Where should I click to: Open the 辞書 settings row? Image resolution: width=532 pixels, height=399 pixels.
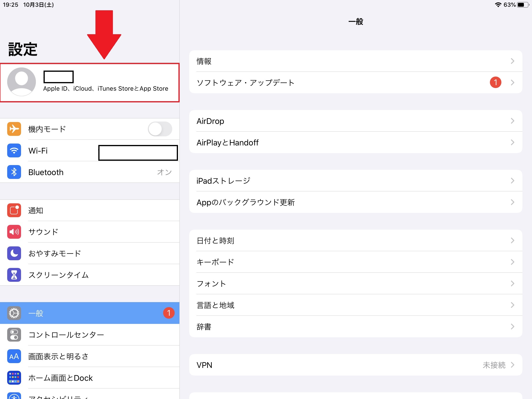point(356,327)
